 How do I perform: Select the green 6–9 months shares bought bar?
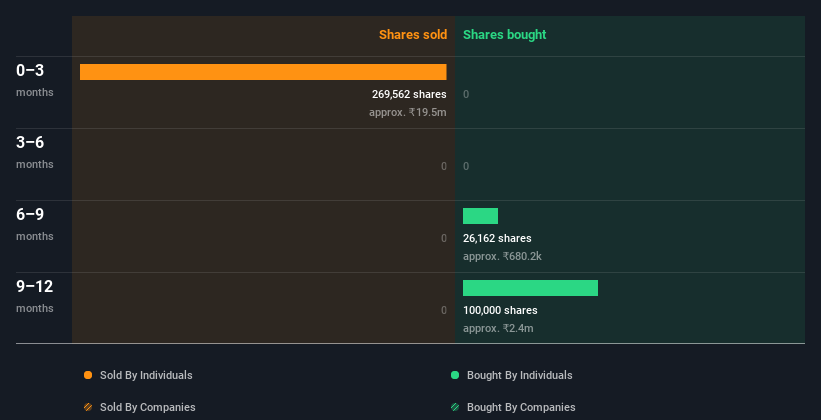click(480, 216)
